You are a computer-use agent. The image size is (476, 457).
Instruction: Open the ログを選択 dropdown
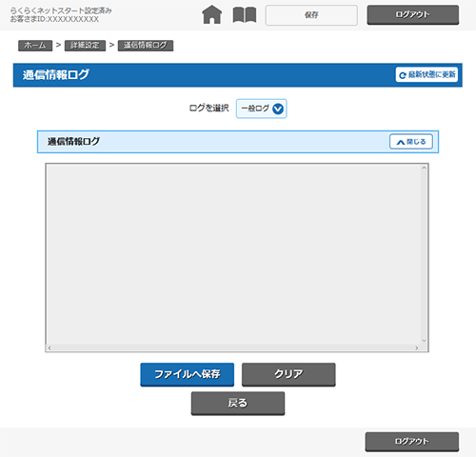262,109
